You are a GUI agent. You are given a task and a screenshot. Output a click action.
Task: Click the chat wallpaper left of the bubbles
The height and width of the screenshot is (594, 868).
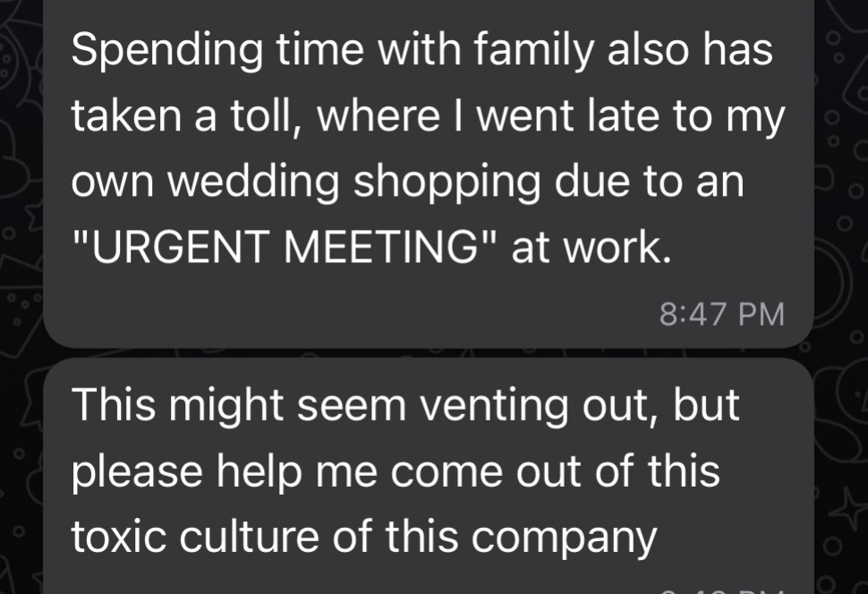(20, 268)
